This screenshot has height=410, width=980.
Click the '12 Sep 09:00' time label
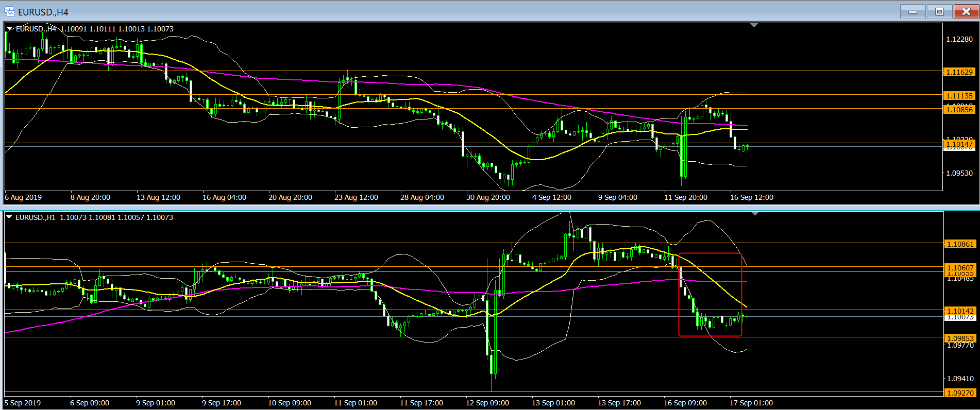(487, 403)
